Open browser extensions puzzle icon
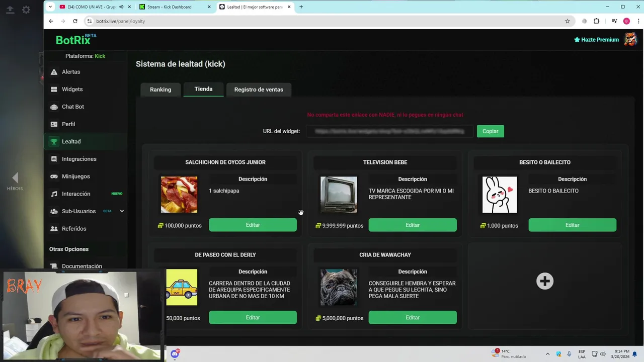 pos(597,21)
